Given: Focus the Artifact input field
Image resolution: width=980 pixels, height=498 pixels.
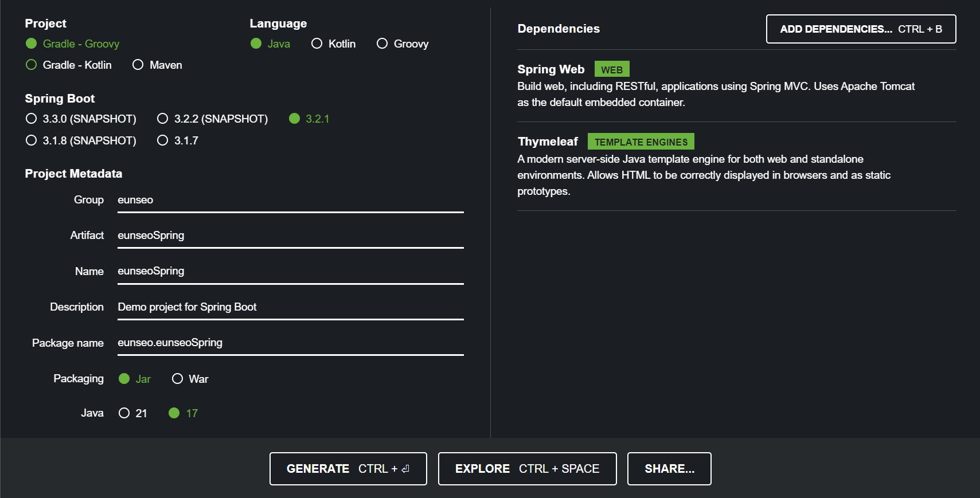Looking at the screenshot, I should pos(291,236).
